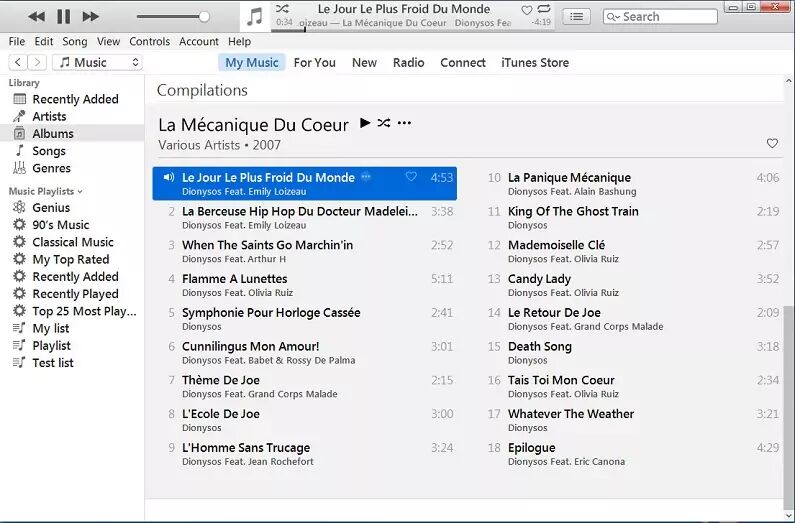Shuffle the La Mécanique Du Coeur album
Viewport: 795px width, 523px height.
[x=384, y=123]
